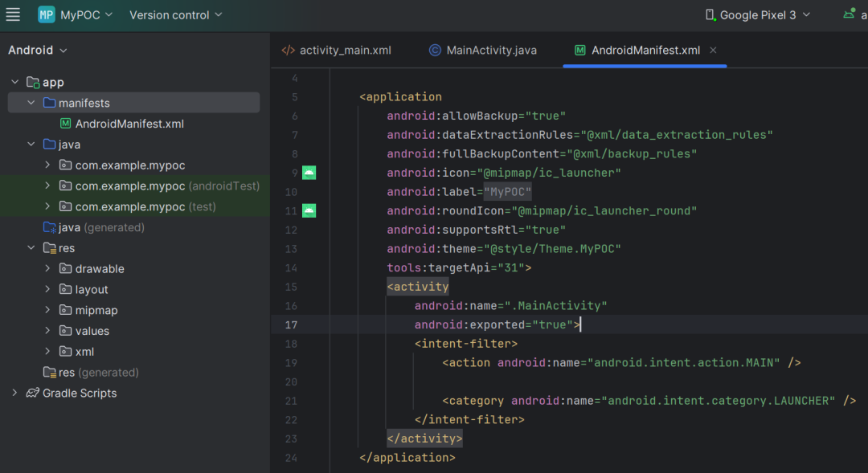Click the java folder icon
Viewport: 868px width, 473px height.
[49, 145]
